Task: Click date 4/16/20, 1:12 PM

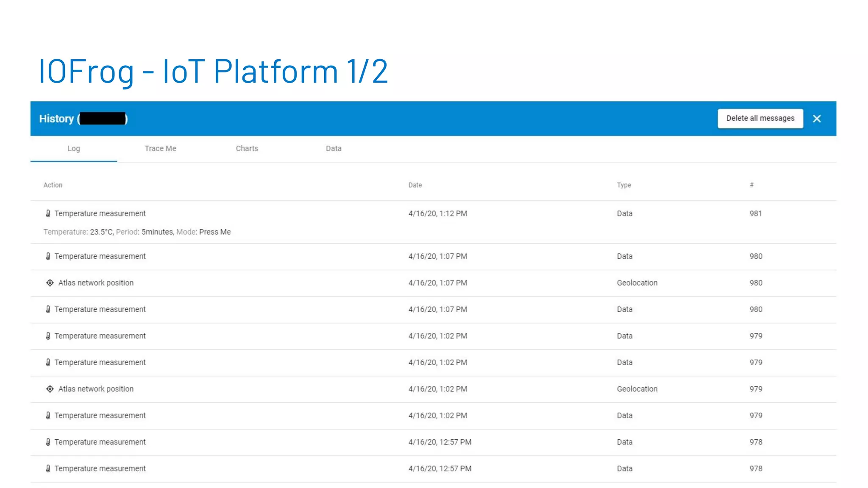Action: (x=438, y=213)
